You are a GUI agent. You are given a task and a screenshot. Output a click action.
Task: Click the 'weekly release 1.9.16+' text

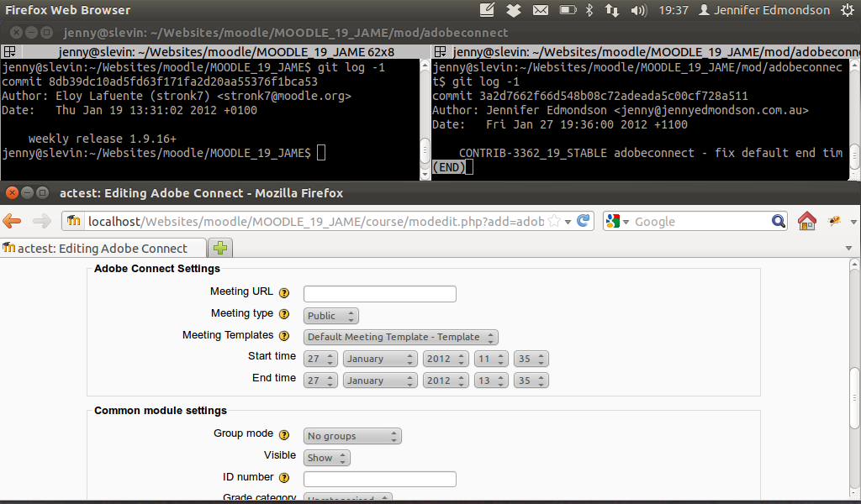coord(102,139)
